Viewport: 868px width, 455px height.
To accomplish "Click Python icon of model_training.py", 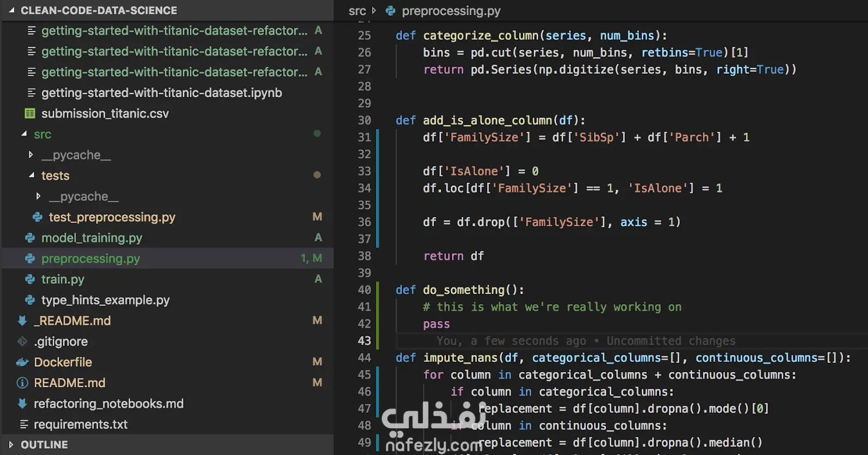I will (30, 238).
